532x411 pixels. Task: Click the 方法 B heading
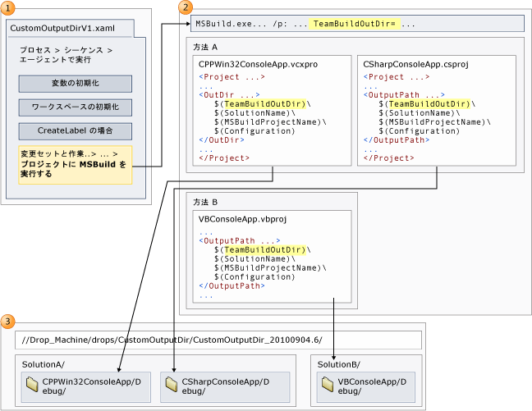[205, 202]
